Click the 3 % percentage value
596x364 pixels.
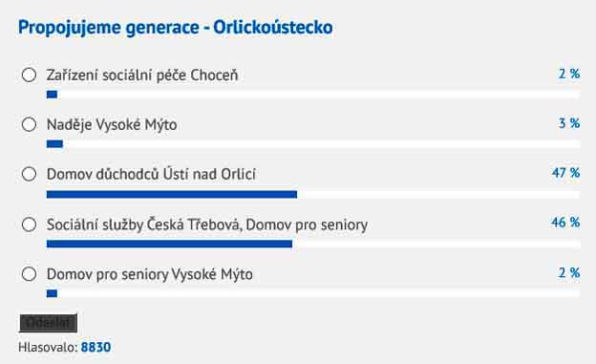pos(569,123)
